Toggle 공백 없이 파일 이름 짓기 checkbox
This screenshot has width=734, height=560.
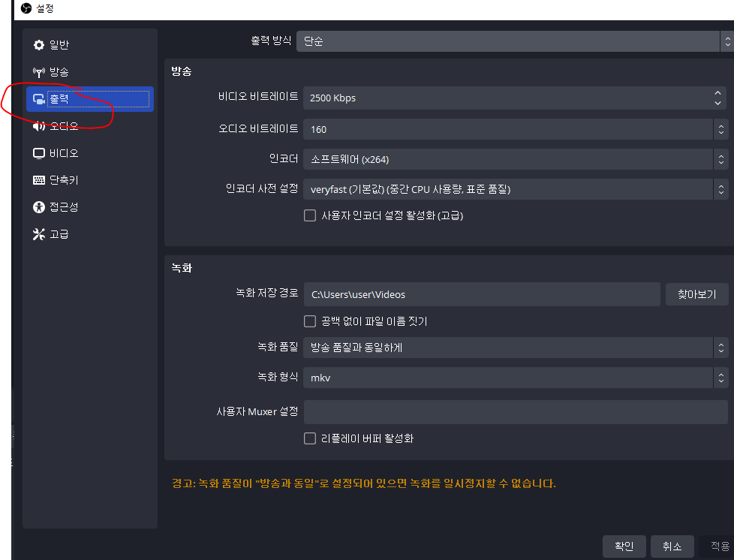tap(310, 321)
